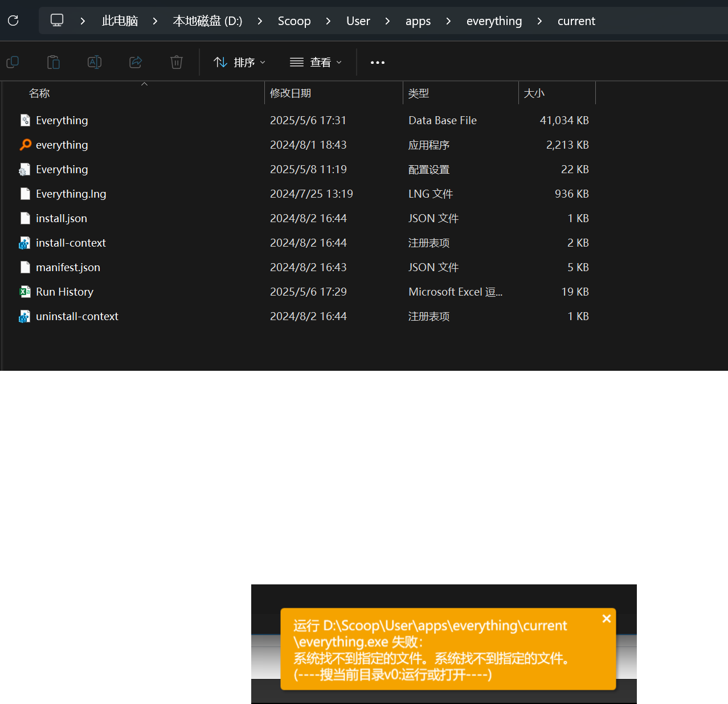
Task: Expand chevron after everything breadcrumb
Action: click(539, 21)
